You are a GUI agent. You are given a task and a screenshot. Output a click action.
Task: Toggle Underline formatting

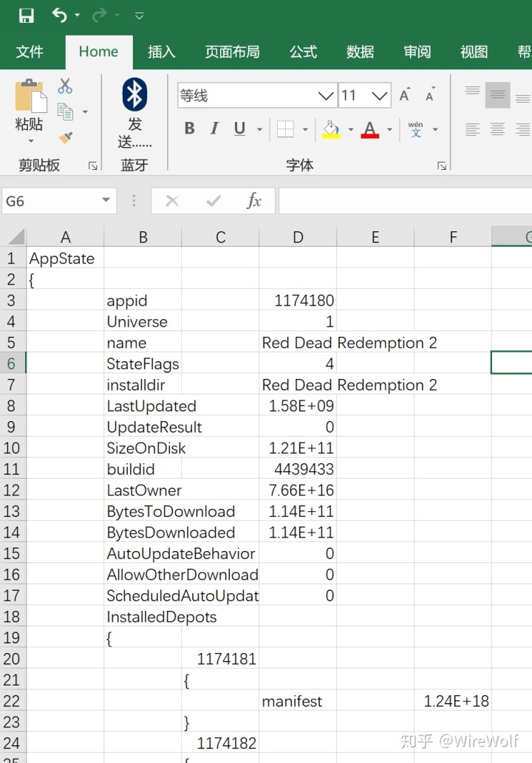239,129
